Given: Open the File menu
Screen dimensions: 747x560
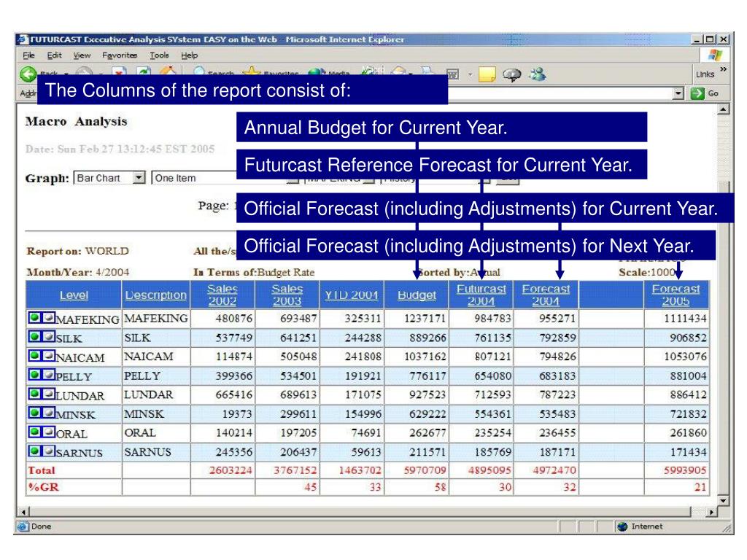Looking at the screenshot, I should click(28, 55).
